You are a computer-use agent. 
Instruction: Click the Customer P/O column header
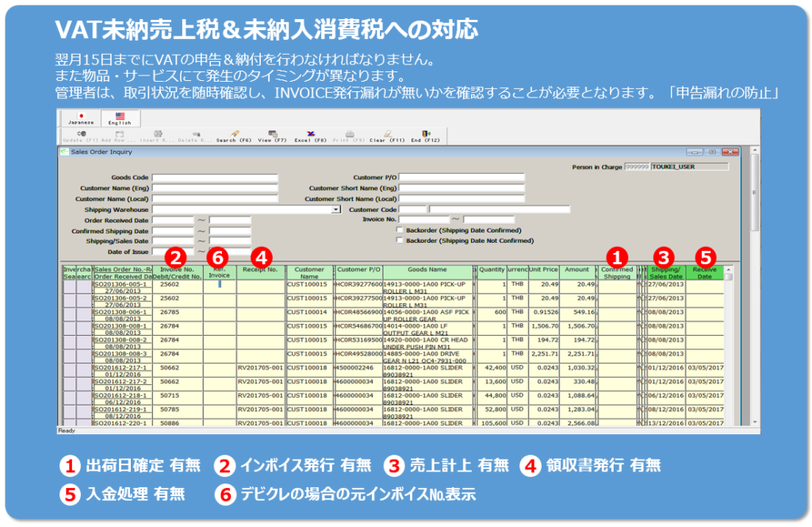coord(359,272)
